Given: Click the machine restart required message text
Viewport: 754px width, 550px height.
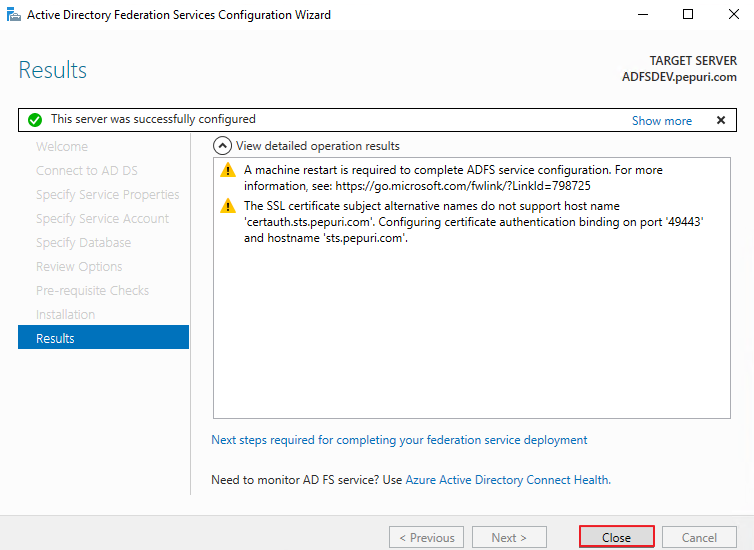Looking at the screenshot, I should point(453,178).
